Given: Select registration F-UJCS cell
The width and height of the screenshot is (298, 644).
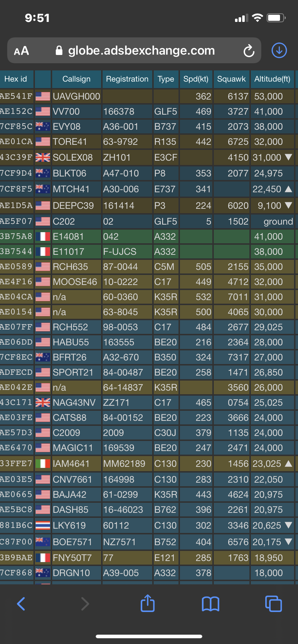Looking at the screenshot, I should (127, 252).
